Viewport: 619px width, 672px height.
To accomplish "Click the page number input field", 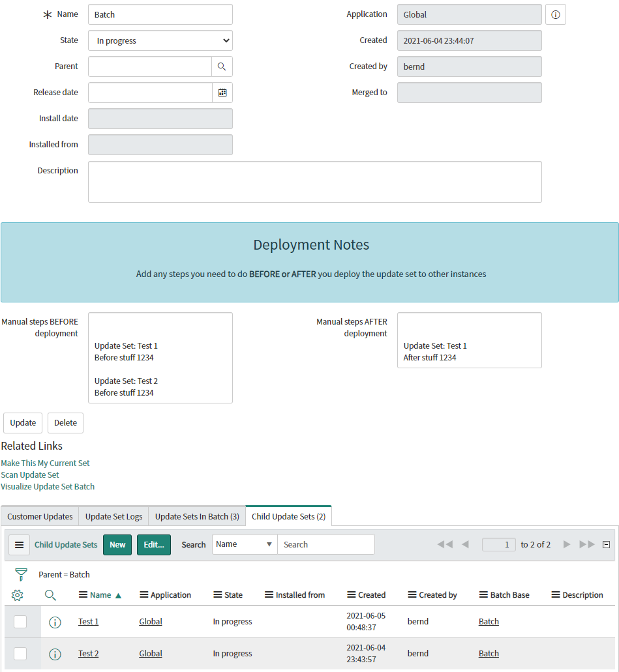I will tap(499, 545).
